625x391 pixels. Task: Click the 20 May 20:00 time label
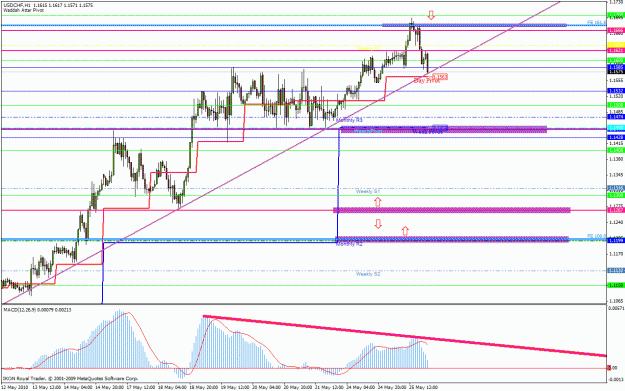pyautogui.click(x=299, y=387)
